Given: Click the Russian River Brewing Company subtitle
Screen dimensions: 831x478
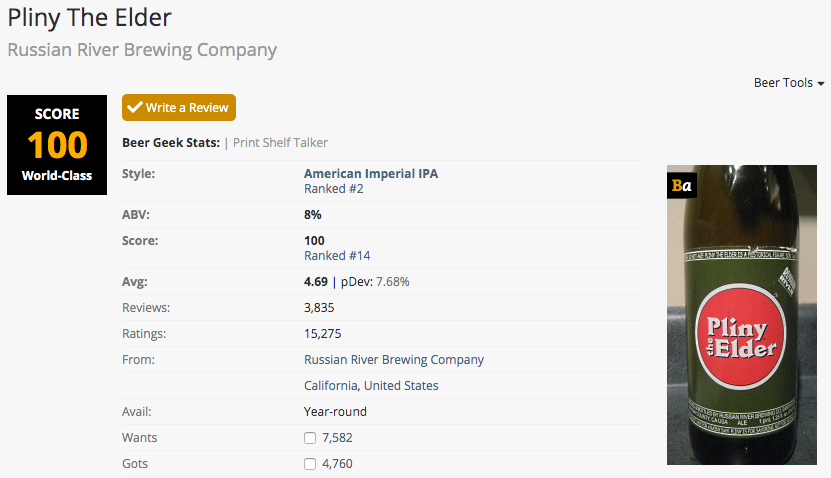Looking at the screenshot, I should coord(142,50).
